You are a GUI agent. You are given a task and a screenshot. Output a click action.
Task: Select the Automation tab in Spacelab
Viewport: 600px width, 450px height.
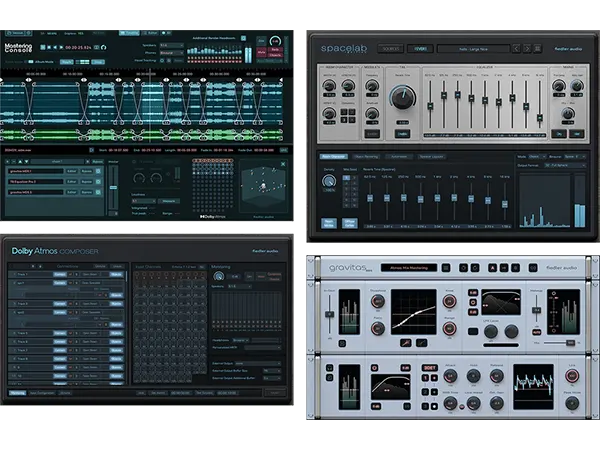[399, 156]
